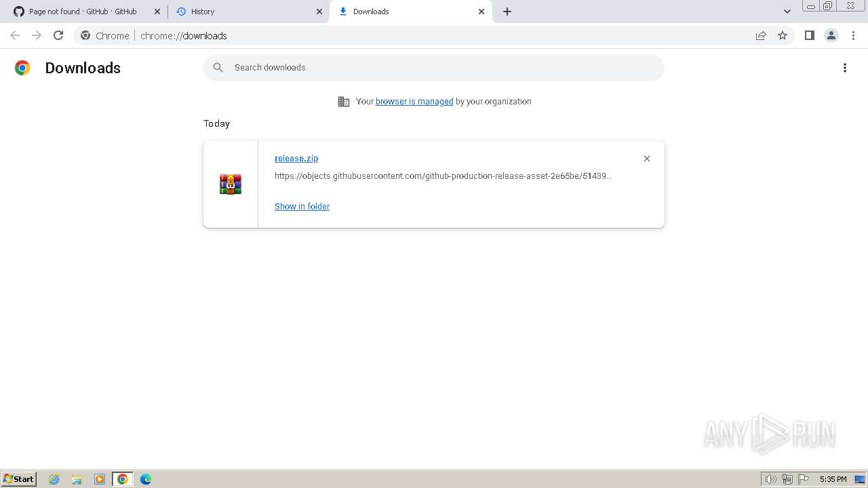This screenshot has width=868, height=488.
Task: Open Chrome's three-dot menu
Action: (x=853, y=35)
